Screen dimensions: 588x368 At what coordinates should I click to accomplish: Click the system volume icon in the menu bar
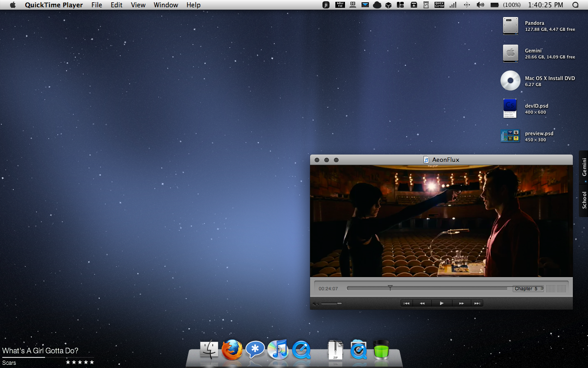pos(481,5)
